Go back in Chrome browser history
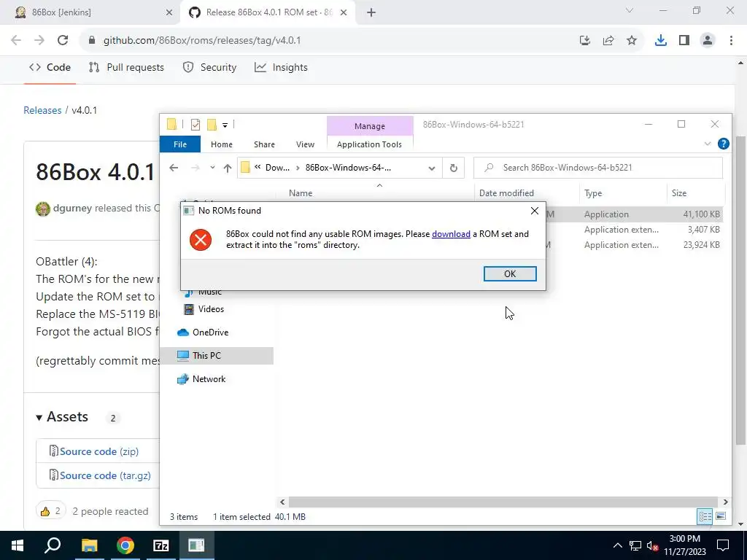The height and width of the screenshot is (560, 747). click(16, 41)
